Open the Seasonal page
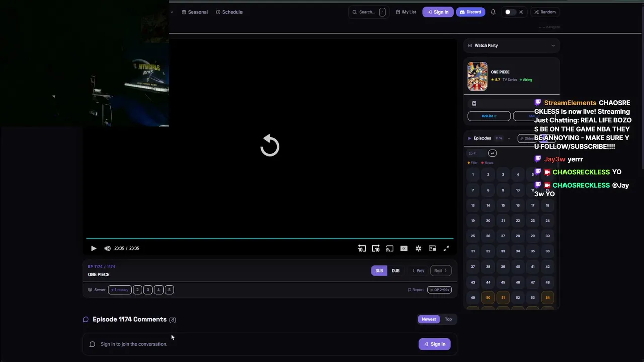644x362 pixels. 195,12
